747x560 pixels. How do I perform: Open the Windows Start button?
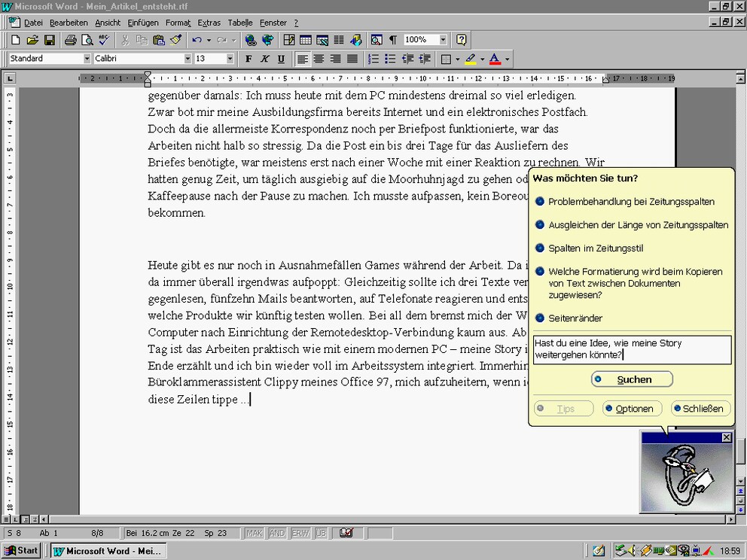point(21,550)
